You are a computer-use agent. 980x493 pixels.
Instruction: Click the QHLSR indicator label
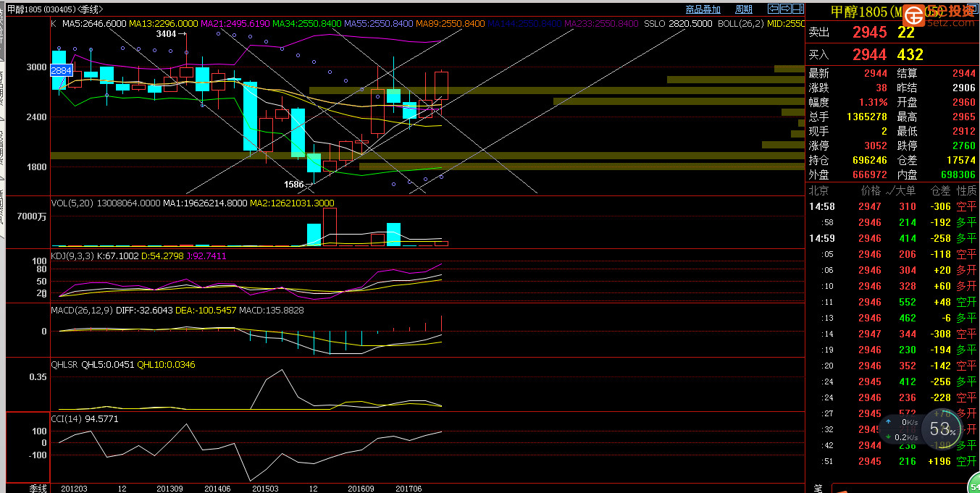click(64, 364)
